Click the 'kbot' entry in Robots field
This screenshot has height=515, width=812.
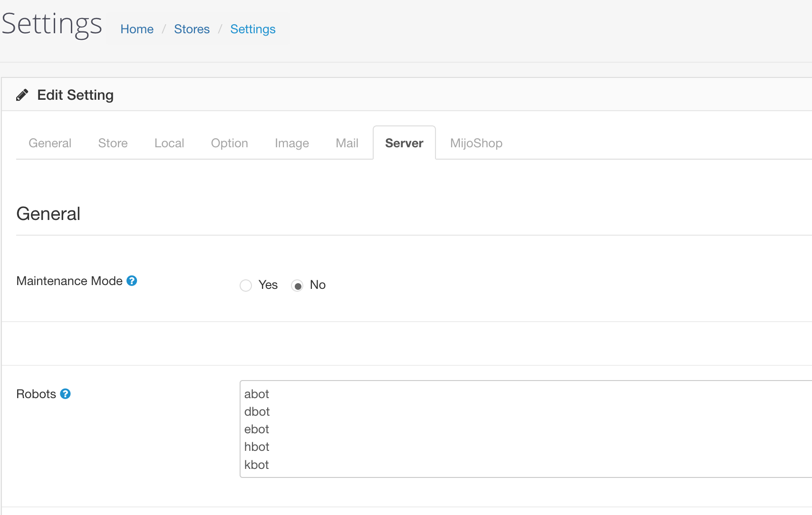point(257,465)
